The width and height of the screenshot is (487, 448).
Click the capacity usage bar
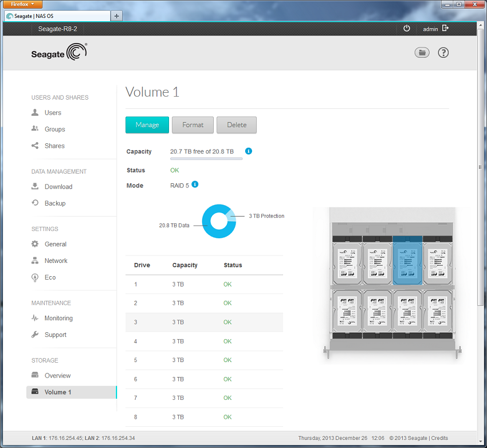206,159
